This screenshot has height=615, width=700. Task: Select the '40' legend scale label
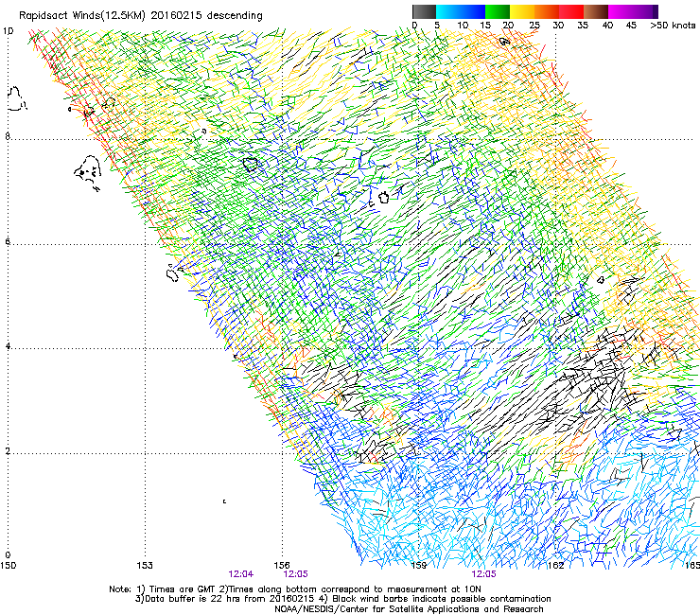[x=607, y=26]
